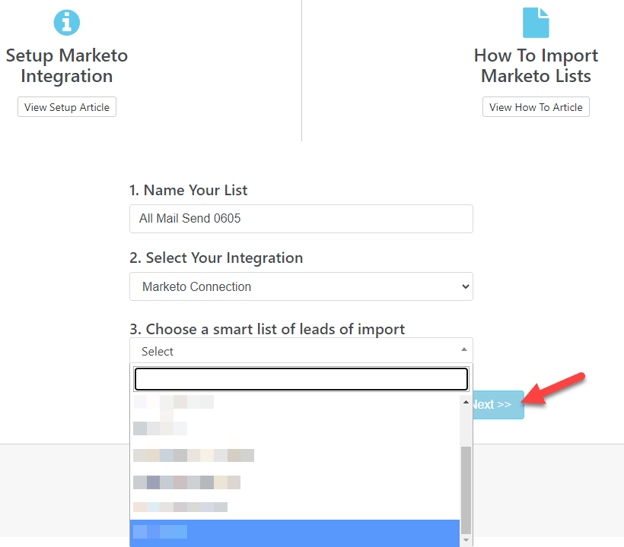Collapse the smart list Select dropdown
Screen dimensions: 624x547
(301, 351)
